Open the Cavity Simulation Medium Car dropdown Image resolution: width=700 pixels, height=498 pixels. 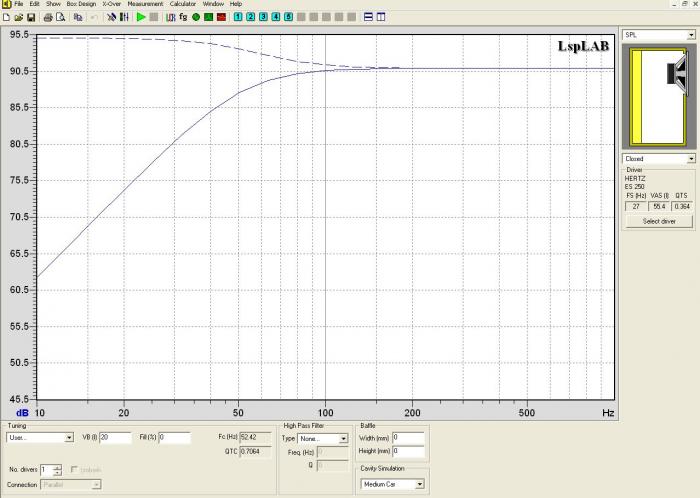tap(419, 484)
